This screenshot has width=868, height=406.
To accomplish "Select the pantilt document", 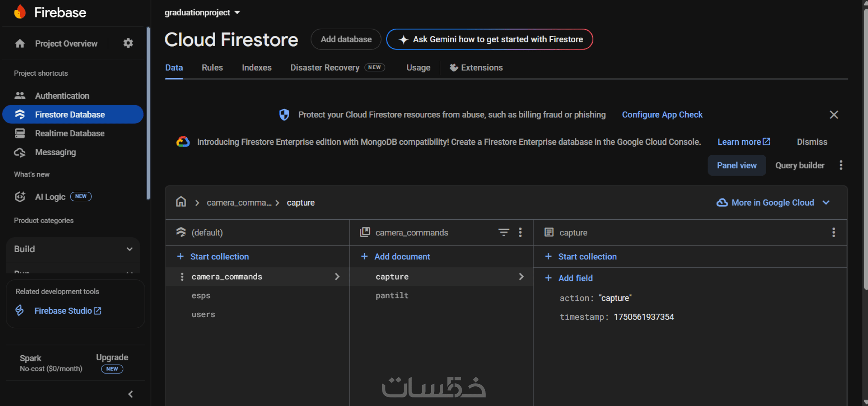I will [392, 295].
